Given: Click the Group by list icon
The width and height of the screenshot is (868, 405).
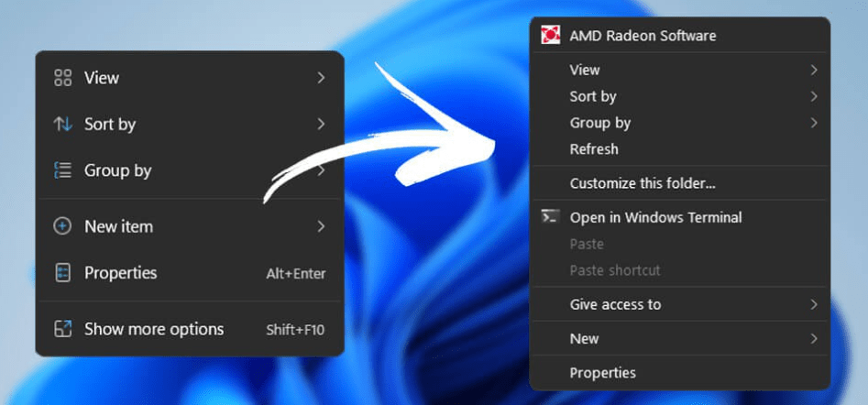Looking at the screenshot, I should (63, 170).
